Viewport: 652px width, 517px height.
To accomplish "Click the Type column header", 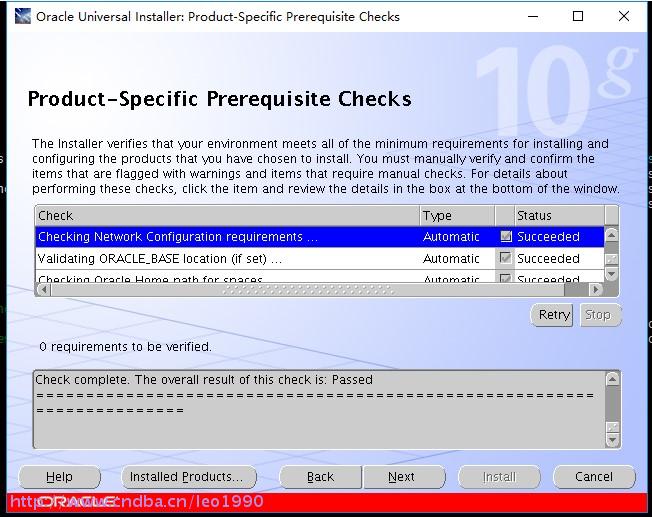I will point(457,215).
